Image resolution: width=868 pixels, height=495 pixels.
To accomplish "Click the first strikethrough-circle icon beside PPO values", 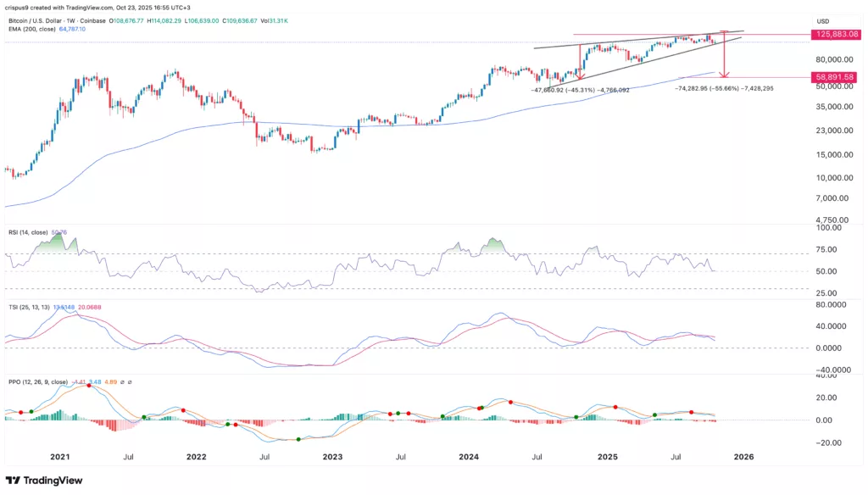I will (x=122, y=381).
